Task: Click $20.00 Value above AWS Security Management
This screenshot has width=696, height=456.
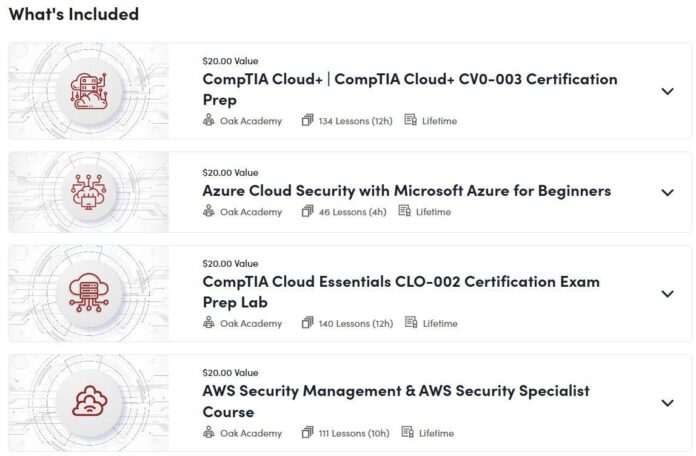Action: pyautogui.click(x=230, y=373)
